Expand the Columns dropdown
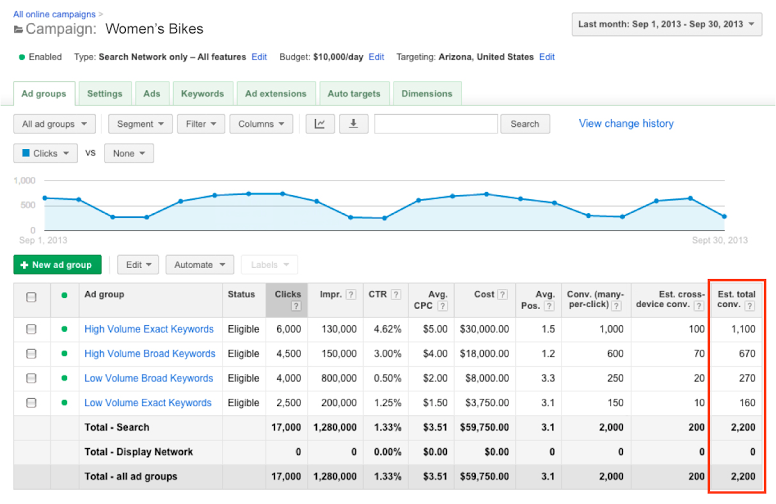Viewport: 776px width, 504px height. pyautogui.click(x=261, y=124)
